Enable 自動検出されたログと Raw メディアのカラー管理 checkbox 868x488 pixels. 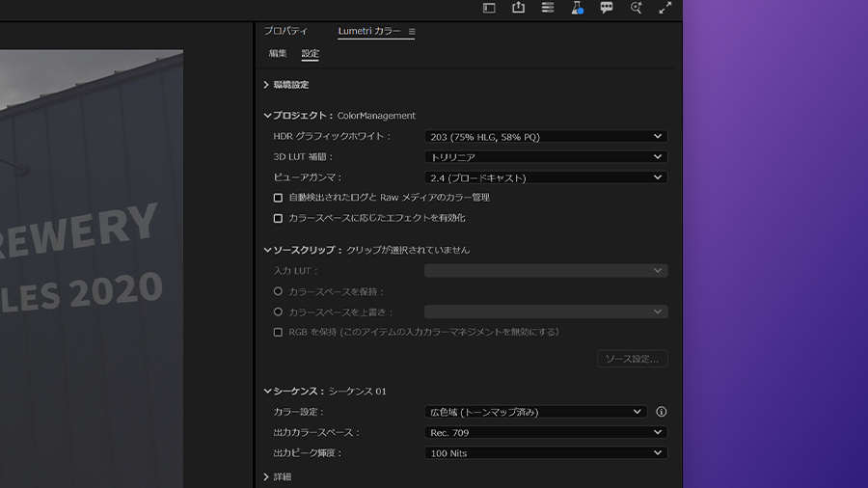[278, 198]
